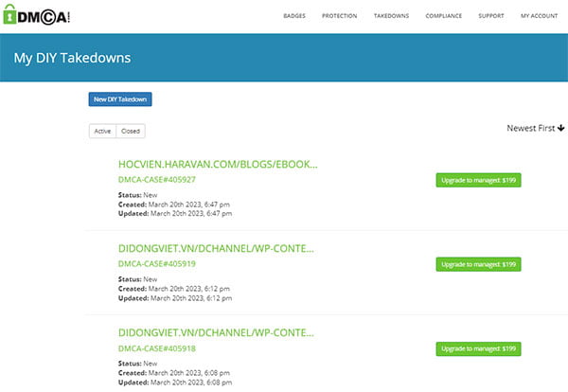Switch to the Closed takedowns tab
The image size is (568, 392).
pyautogui.click(x=131, y=132)
